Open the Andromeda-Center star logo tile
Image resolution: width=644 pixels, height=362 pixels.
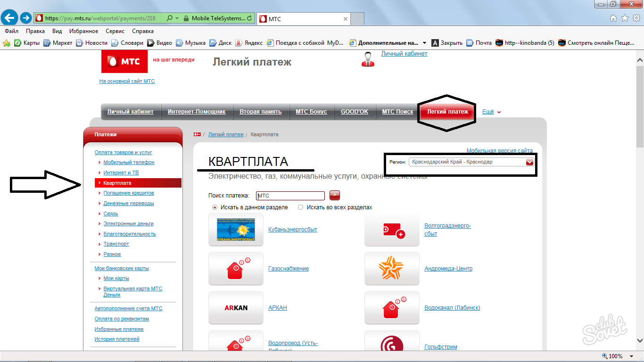pyautogui.click(x=392, y=269)
